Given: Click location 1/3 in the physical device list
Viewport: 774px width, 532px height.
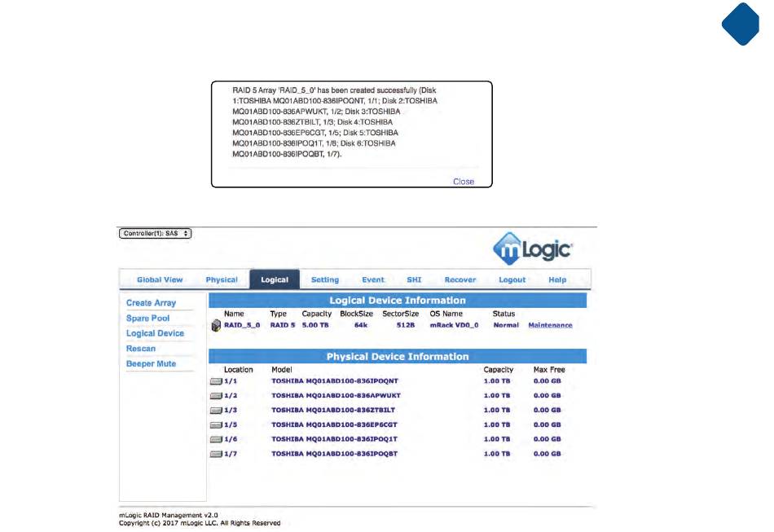Looking at the screenshot, I should pos(231,410).
